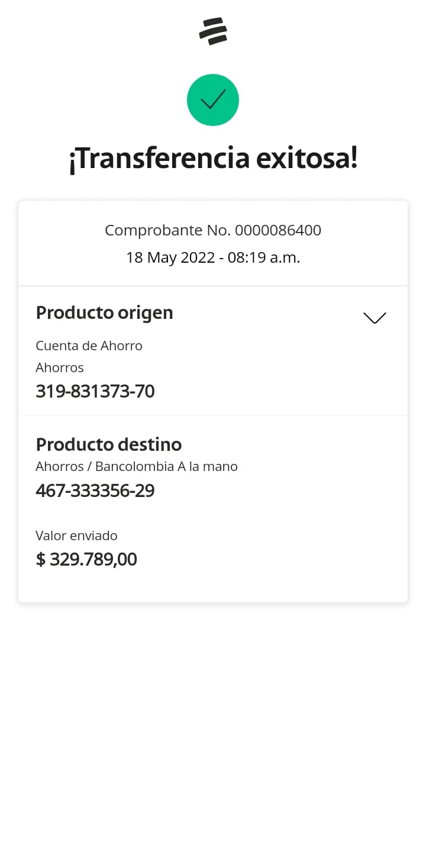Click the ¡Transferencia exitosa! heading
This screenshot has height=868, width=426.
213,159
